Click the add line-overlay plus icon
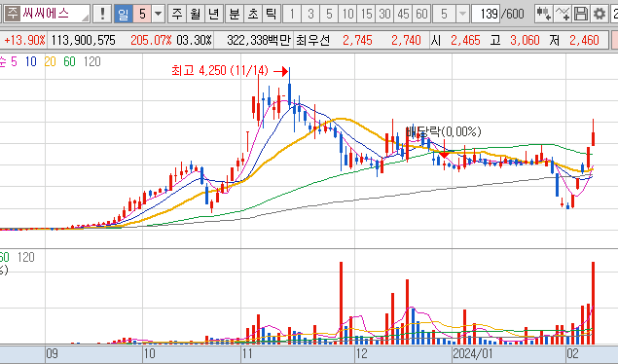 point(562,14)
